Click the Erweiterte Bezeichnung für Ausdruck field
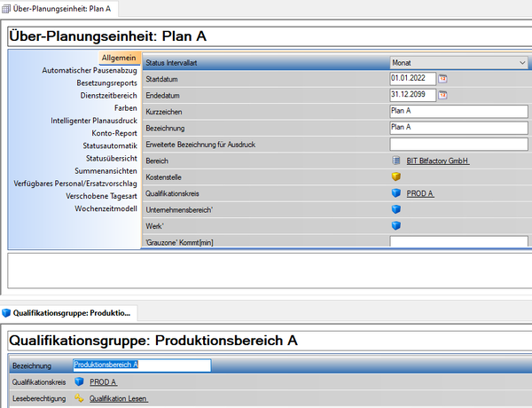532x408 pixels. (458, 144)
